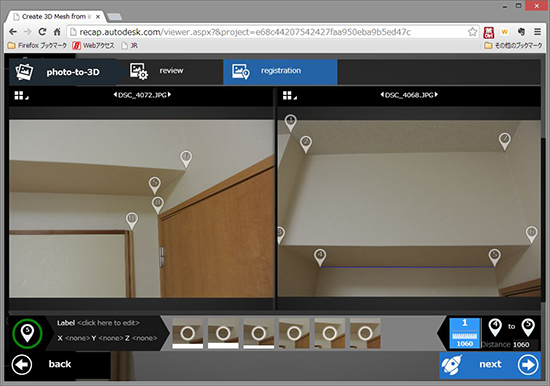Switch to the registration tab
The image size is (550, 386).
(x=280, y=72)
